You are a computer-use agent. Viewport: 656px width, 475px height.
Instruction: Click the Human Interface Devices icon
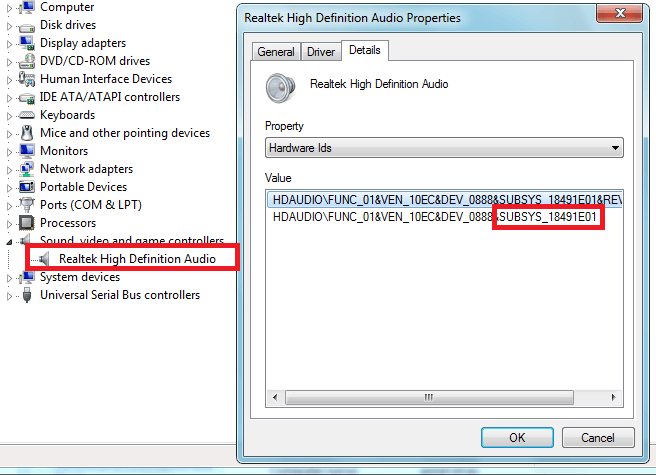[27, 79]
